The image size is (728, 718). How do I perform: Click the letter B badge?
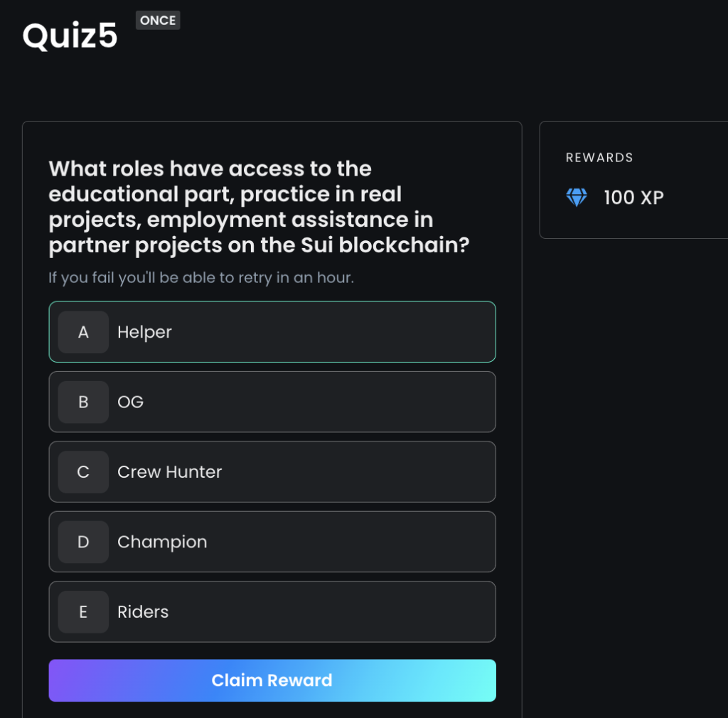click(83, 402)
